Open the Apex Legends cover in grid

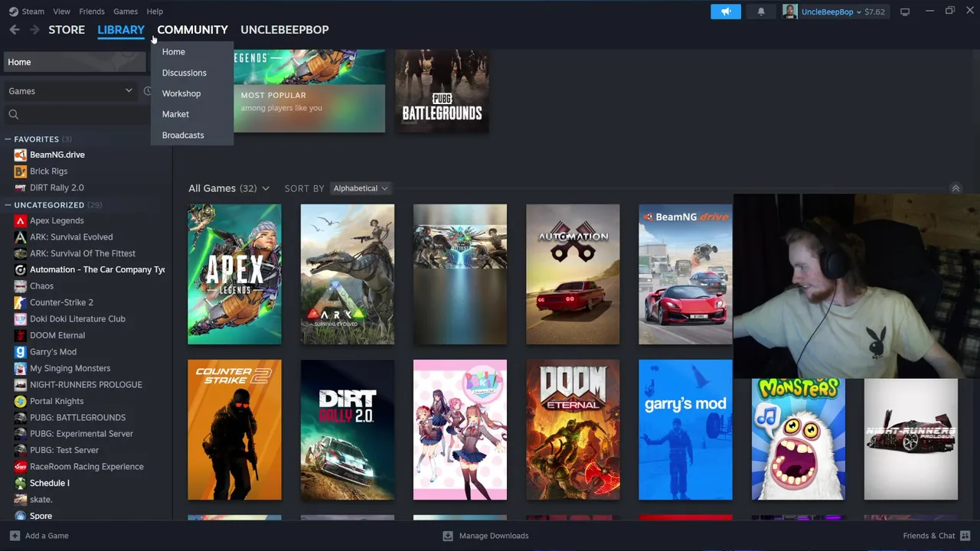(234, 274)
